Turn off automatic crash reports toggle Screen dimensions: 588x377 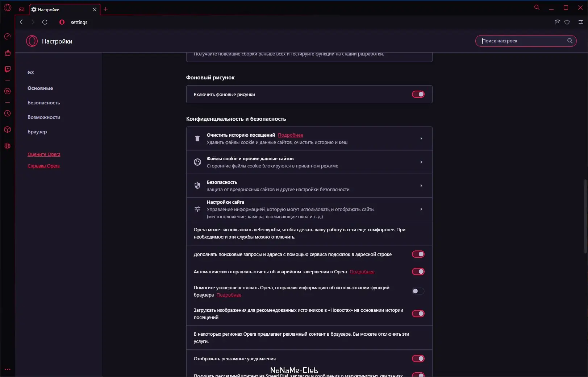418,272
